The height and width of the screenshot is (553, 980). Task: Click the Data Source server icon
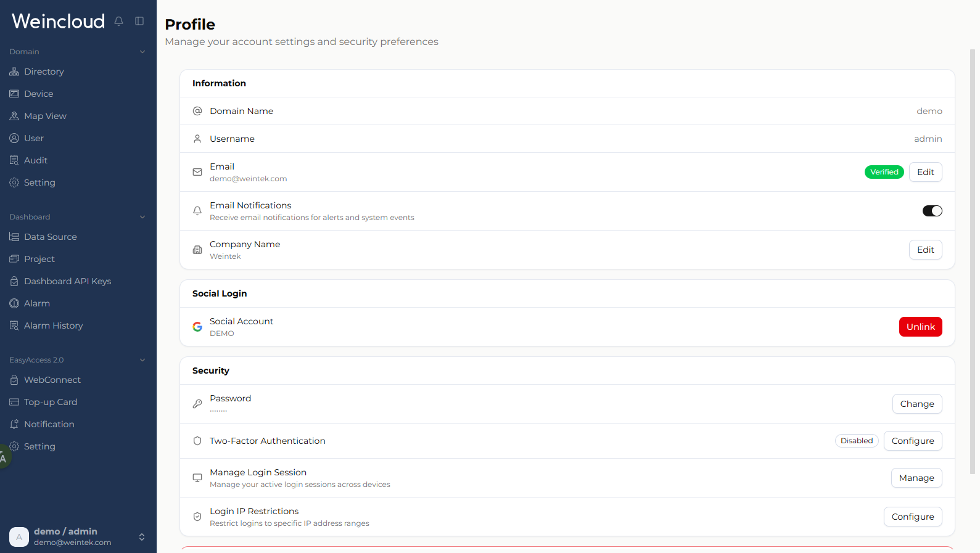(14, 237)
